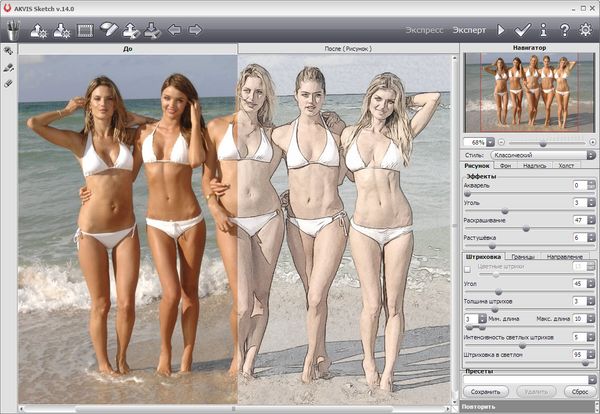Click the undo left arrow icon
This screenshot has height=414, width=600.
tap(175, 30)
